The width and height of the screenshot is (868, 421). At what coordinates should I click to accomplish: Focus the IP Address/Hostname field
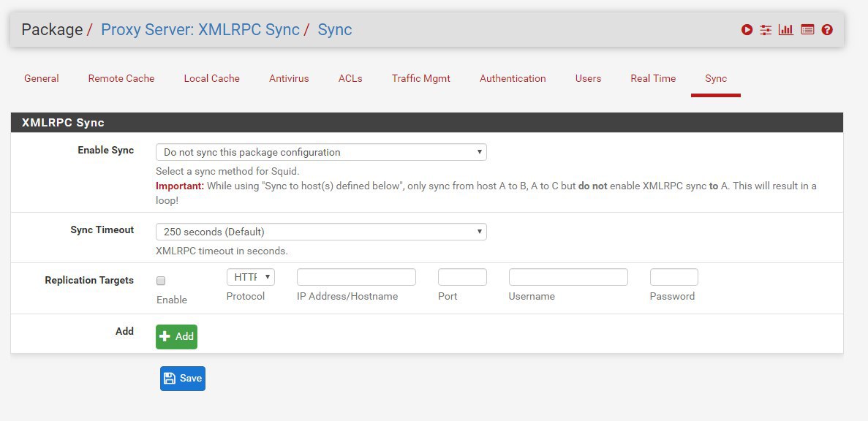click(357, 277)
